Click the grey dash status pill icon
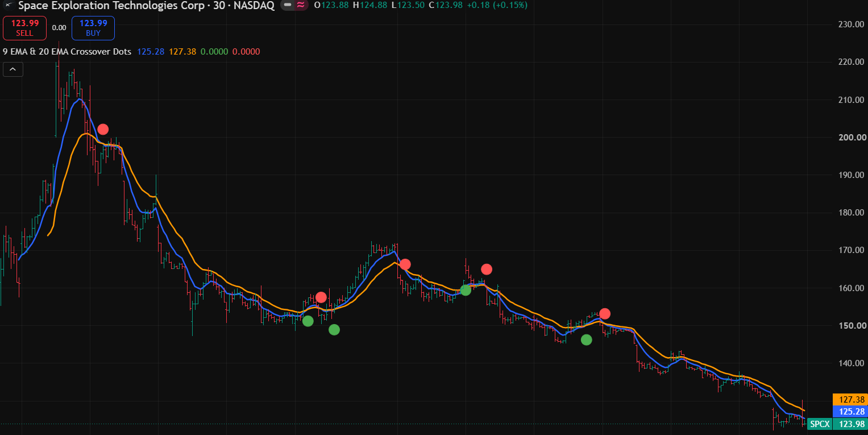This screenshot has height=435, width=868. tap(288, 5)
